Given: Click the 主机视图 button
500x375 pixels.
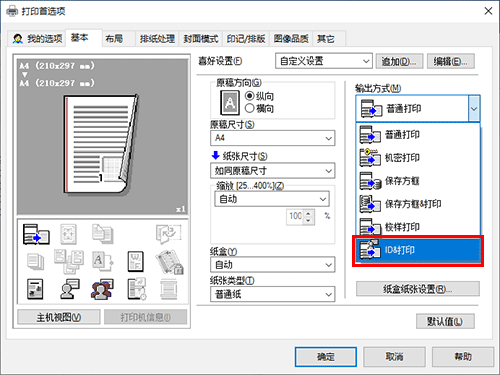Looking at the screenshot, I should tap(59, 317).
